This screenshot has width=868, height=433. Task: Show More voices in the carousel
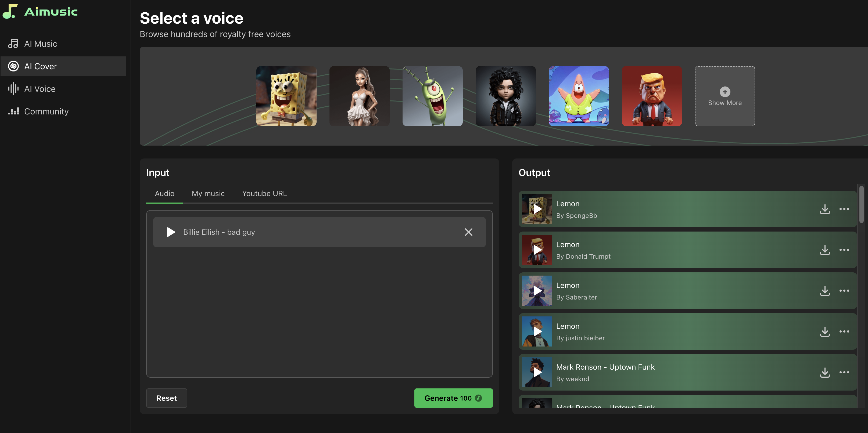(724, 96)
